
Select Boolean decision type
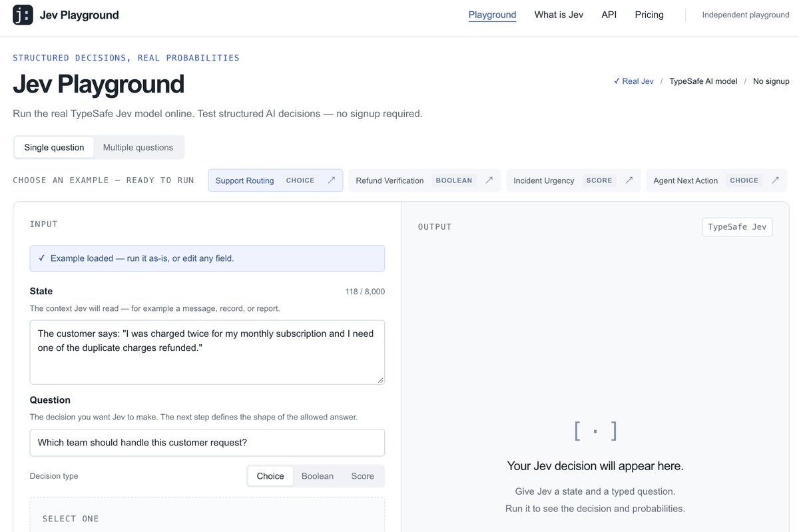tap(318, 476)
